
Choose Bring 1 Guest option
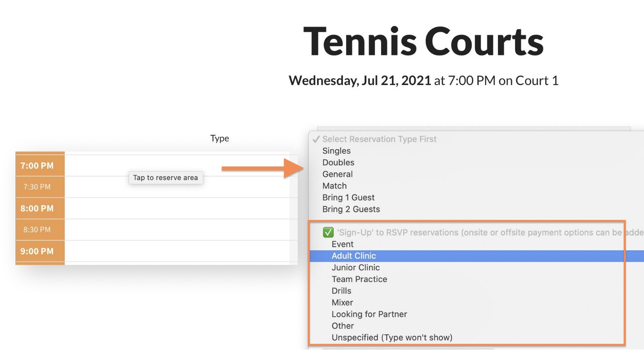348,197
